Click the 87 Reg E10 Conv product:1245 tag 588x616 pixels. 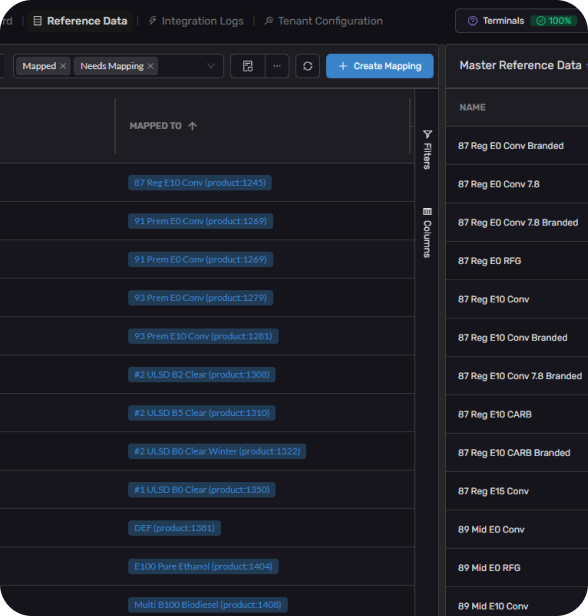200,183
